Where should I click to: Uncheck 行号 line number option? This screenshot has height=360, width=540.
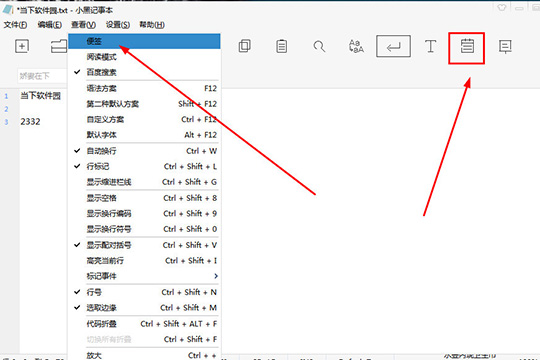[144, 292]
